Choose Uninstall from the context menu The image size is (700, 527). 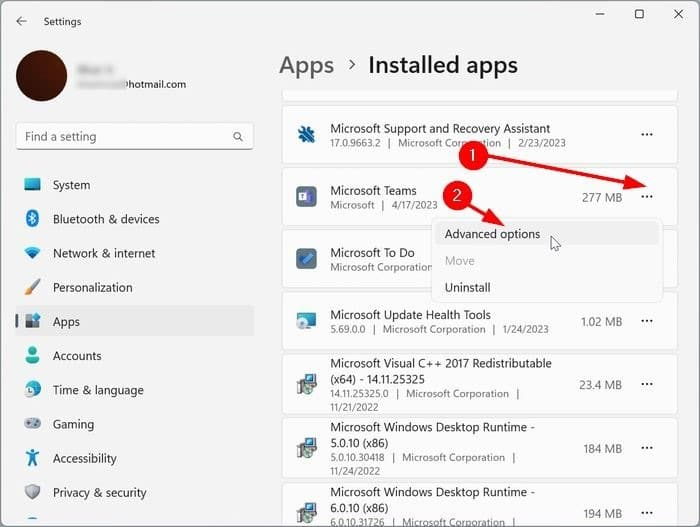[547, 287]
